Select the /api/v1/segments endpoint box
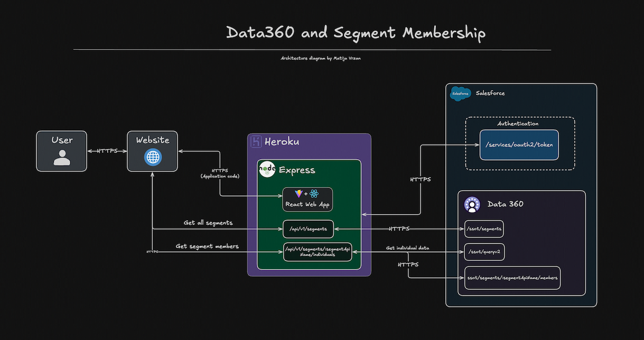 pyautogui.click(x=309, y=229)
